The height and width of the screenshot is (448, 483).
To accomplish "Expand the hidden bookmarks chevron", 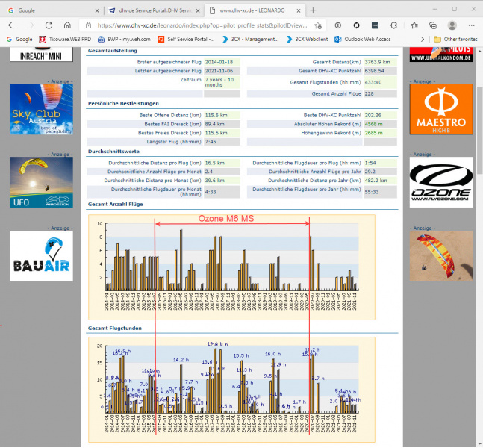I will coord(423,39).
